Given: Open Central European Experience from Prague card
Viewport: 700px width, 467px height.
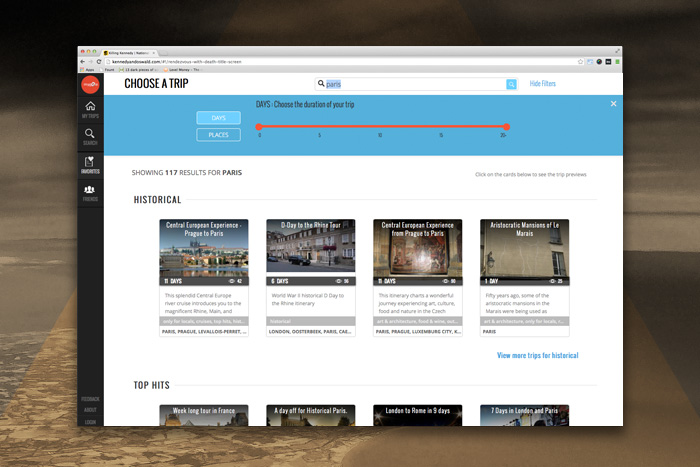Looking at the screenshot, I should [x=418, y=278].
